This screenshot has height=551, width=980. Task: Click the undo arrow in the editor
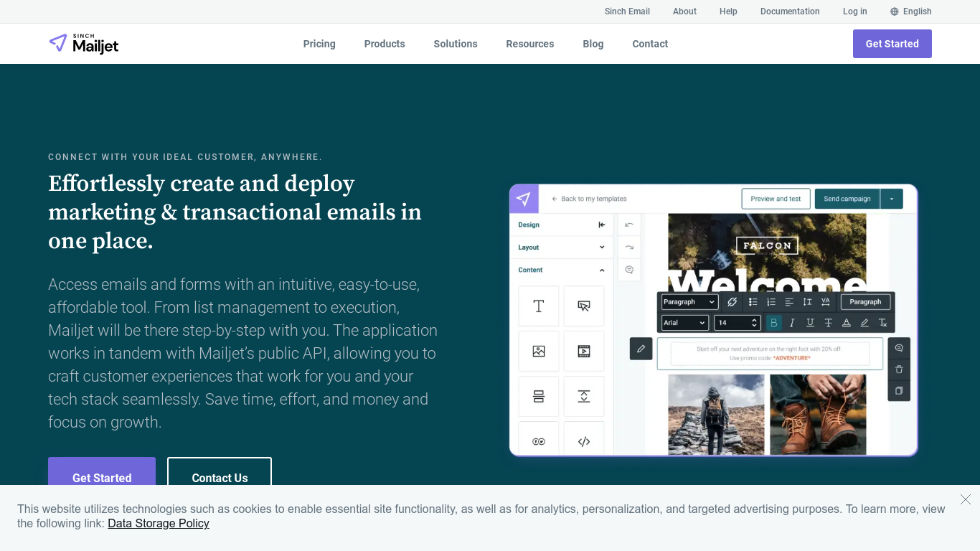tap(629, 225)
